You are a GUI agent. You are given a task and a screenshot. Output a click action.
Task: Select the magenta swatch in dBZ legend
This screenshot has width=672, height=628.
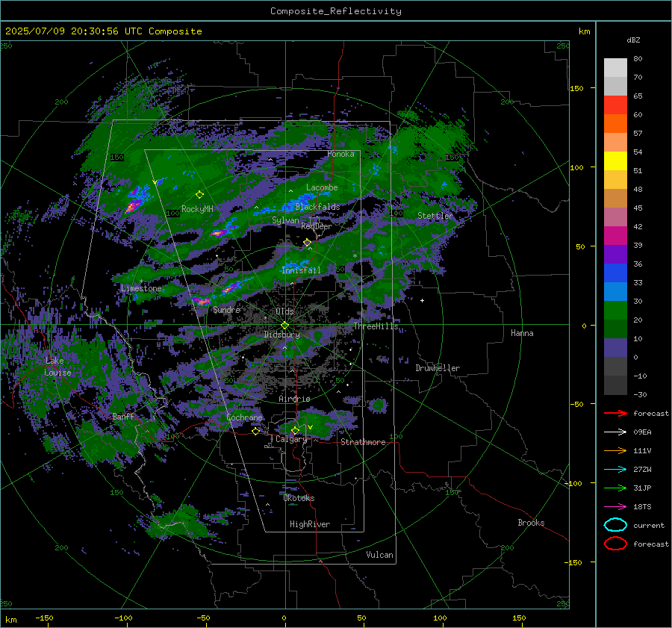(615, 235)
